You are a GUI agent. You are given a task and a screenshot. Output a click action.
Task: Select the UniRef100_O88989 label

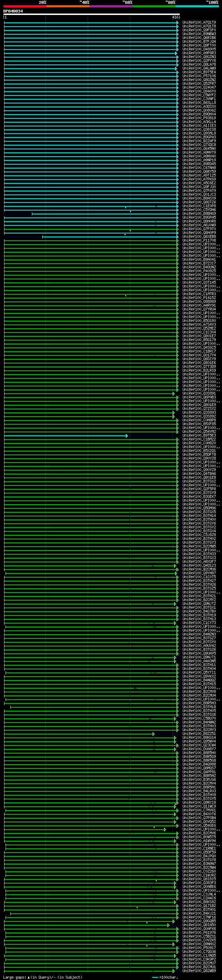coord(199,302)
